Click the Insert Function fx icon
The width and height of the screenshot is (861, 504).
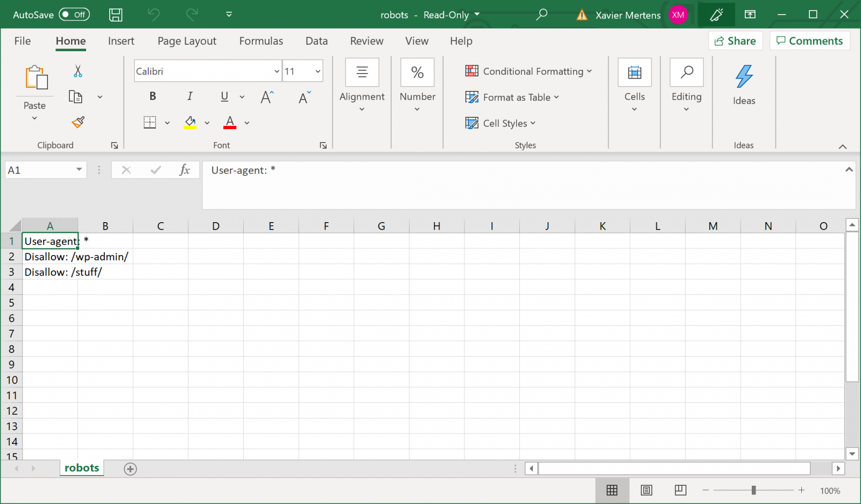(184, 170)
